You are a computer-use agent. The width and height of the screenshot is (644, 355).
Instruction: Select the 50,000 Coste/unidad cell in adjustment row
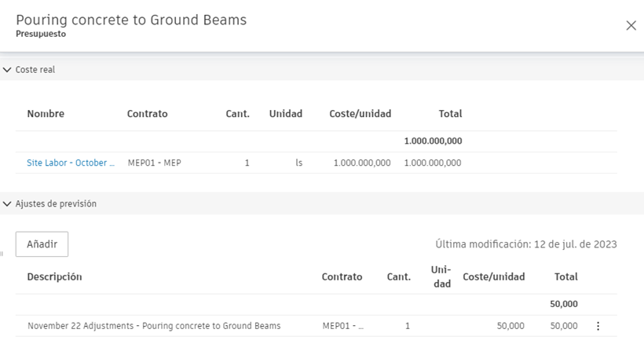(510, 326)
